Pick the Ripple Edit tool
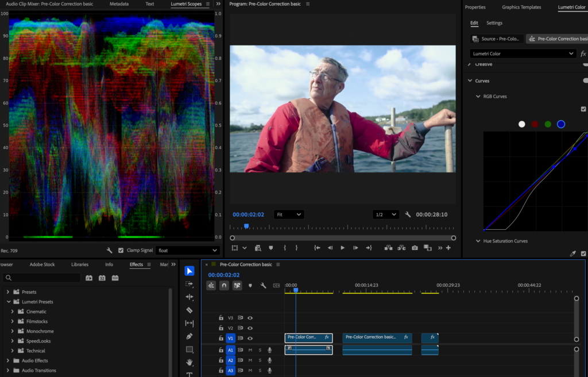This screenshot has height=377, width=588. click(x=189, y=297)
